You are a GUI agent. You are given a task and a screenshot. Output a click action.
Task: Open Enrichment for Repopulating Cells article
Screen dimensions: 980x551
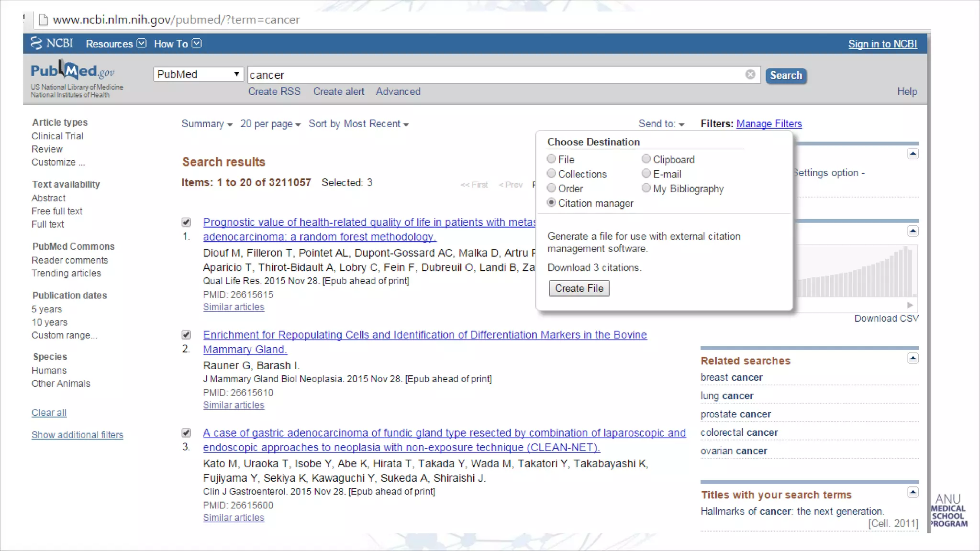coord(425,342)
